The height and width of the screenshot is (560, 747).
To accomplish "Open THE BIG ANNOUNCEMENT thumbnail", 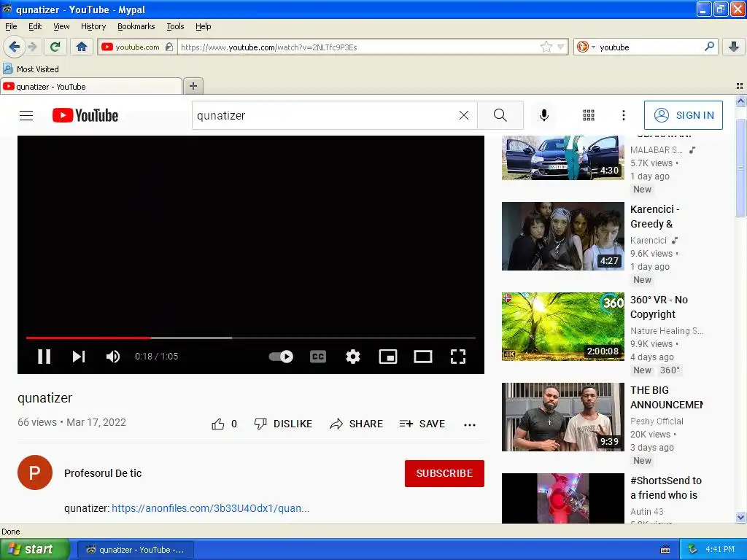I will 562,417.
